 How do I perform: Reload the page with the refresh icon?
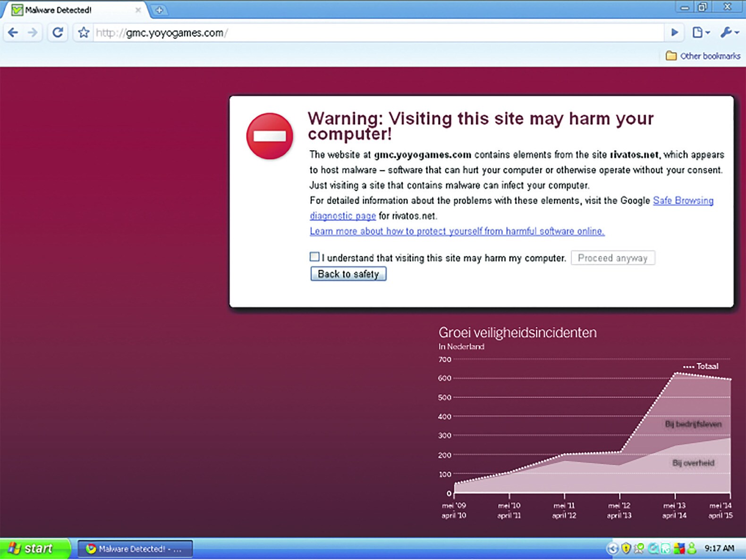click(58, 33)
